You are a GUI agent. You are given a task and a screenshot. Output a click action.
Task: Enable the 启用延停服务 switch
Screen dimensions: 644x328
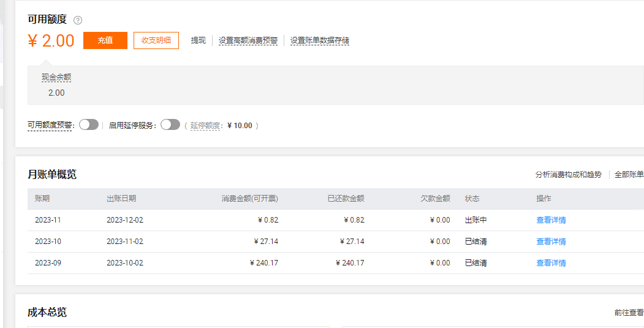pyautogui.click(x=170, y=125)
